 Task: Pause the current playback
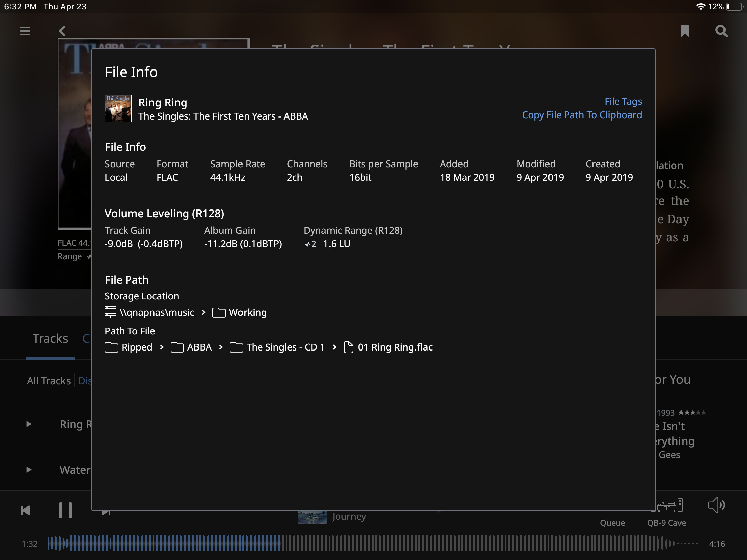65,510
